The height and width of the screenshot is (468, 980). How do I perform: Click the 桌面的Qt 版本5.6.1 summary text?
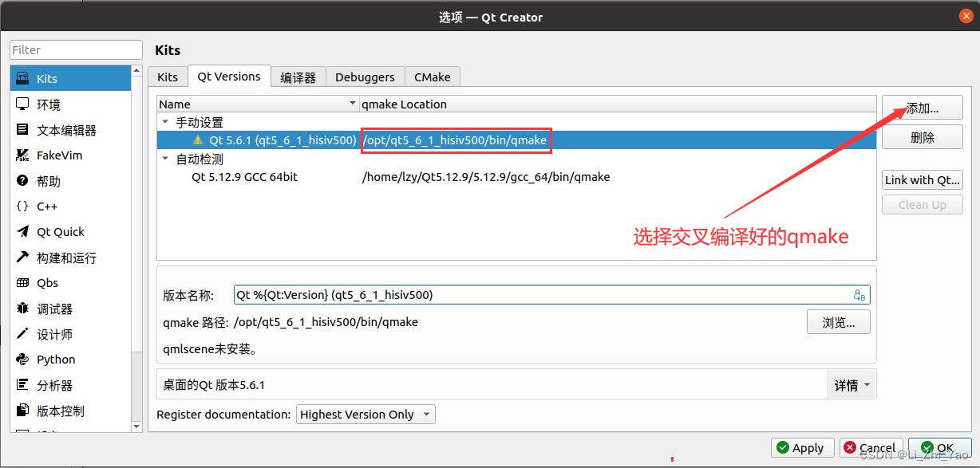pos(214,385)
